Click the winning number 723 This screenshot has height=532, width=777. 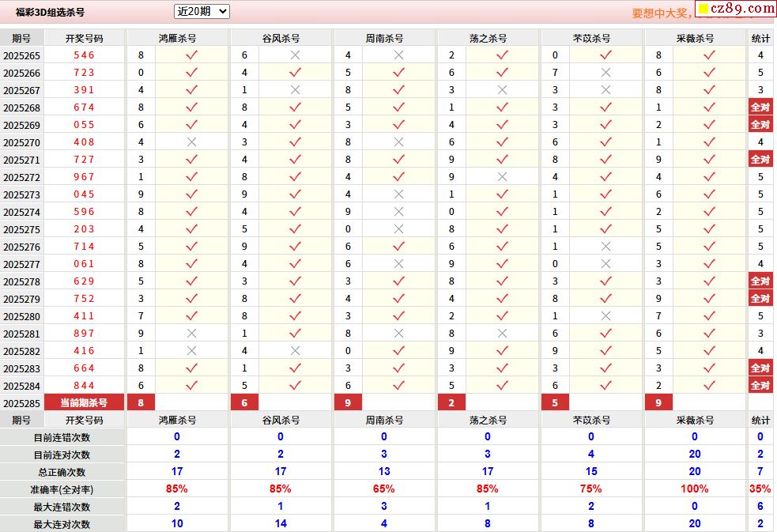click(85, 72)
